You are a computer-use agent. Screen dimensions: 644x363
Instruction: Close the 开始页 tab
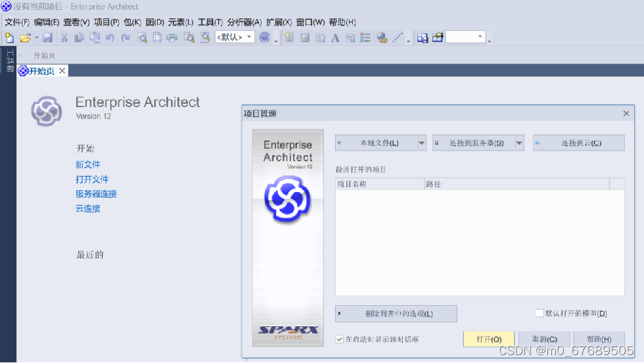(62, 71)
